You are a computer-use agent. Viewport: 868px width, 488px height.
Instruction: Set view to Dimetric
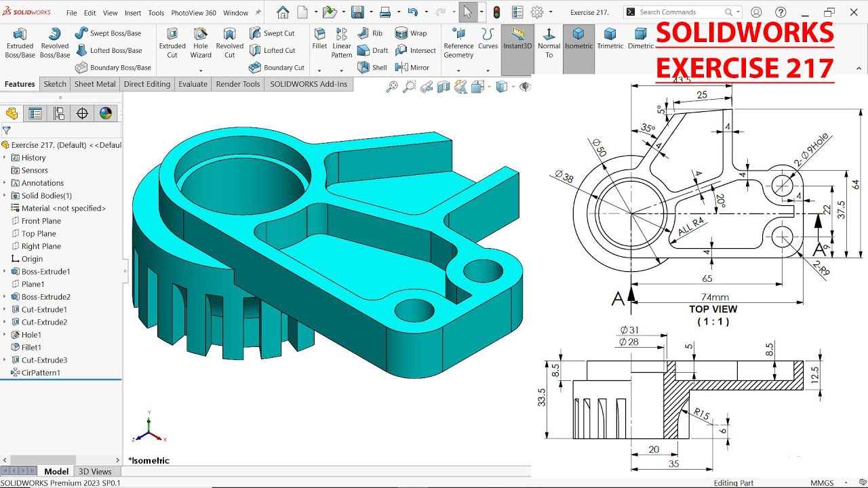[x=641, y=38]
